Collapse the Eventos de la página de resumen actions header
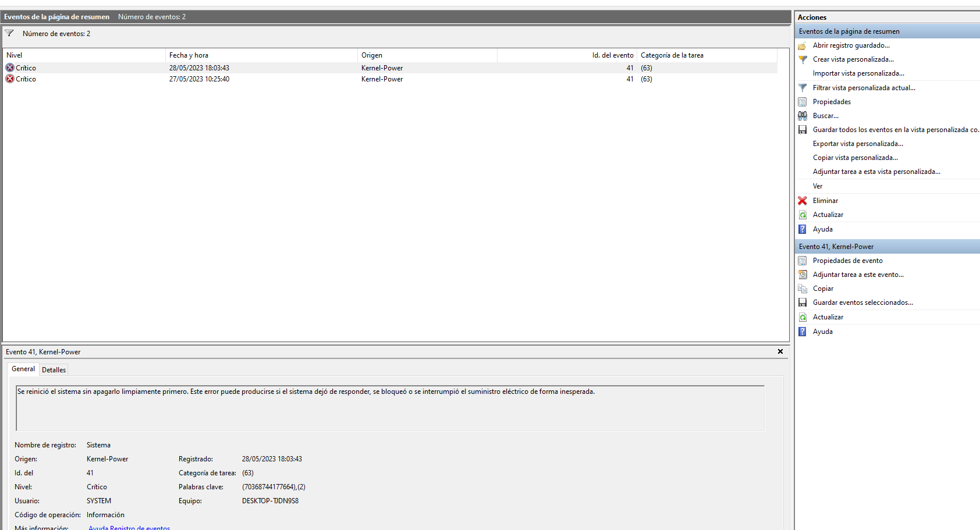980x530 pixels. (x=887, y=31)
